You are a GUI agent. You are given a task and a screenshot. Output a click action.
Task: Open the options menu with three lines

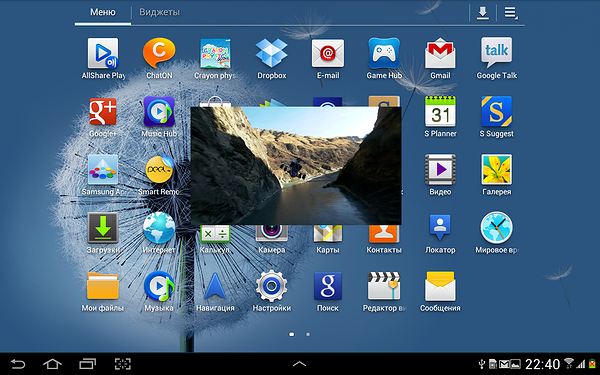click(x=510, y=13)
